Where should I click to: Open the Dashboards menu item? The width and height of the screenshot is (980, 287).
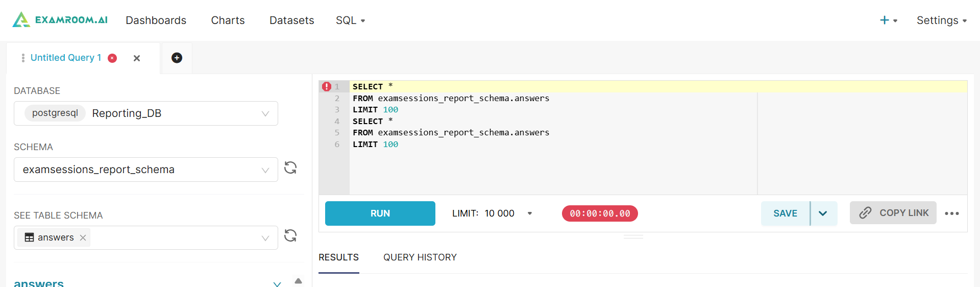[156, 20]
